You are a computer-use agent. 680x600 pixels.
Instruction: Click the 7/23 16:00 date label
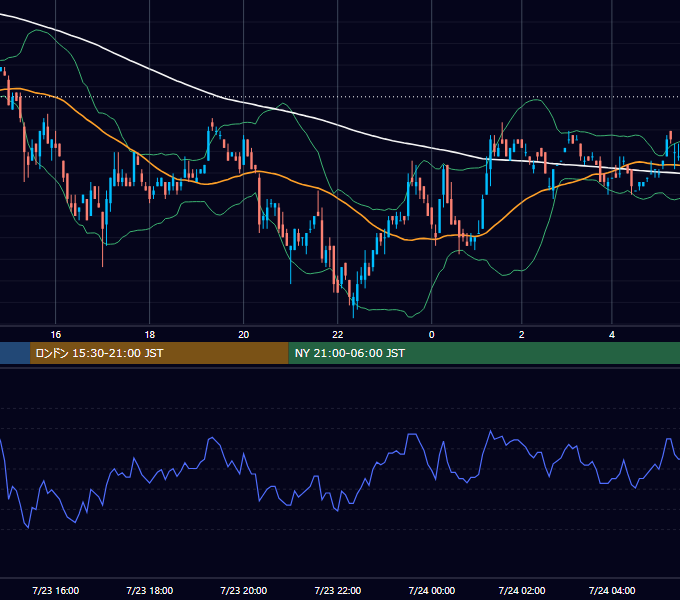[56, 591]
